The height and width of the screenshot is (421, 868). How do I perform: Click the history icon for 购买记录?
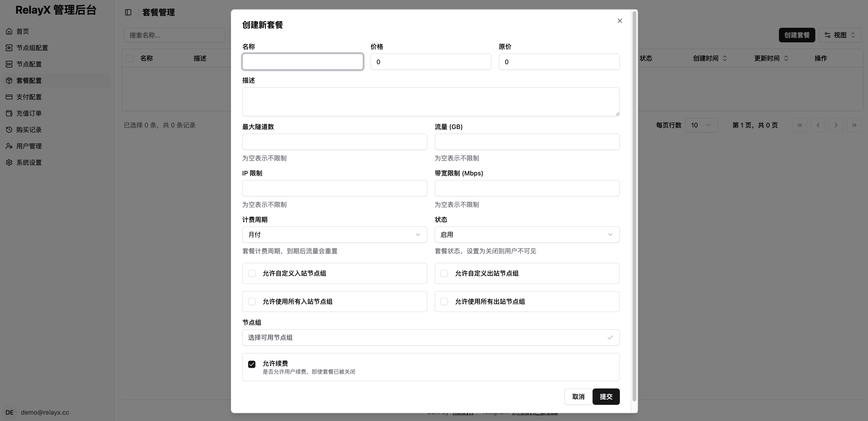(x=9, y=129)
